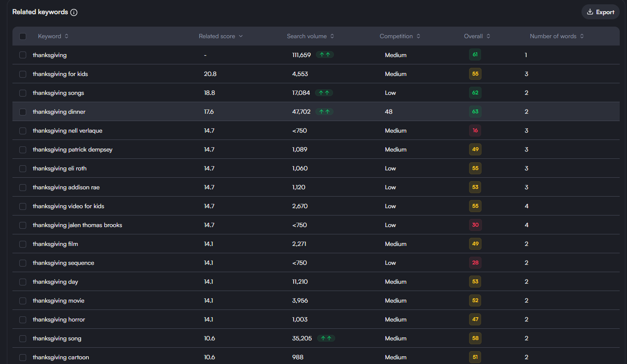Image resolution: width=627 pixels, height=364 pixels.
Task: Click the download icon on the Export button
Action: tap(591, 12)
